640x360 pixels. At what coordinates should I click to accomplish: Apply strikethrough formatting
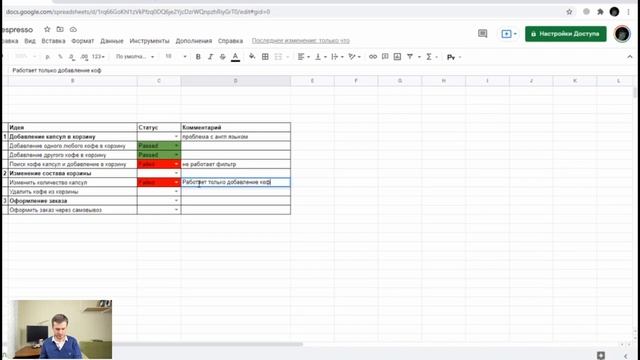(x=222, y=57)
